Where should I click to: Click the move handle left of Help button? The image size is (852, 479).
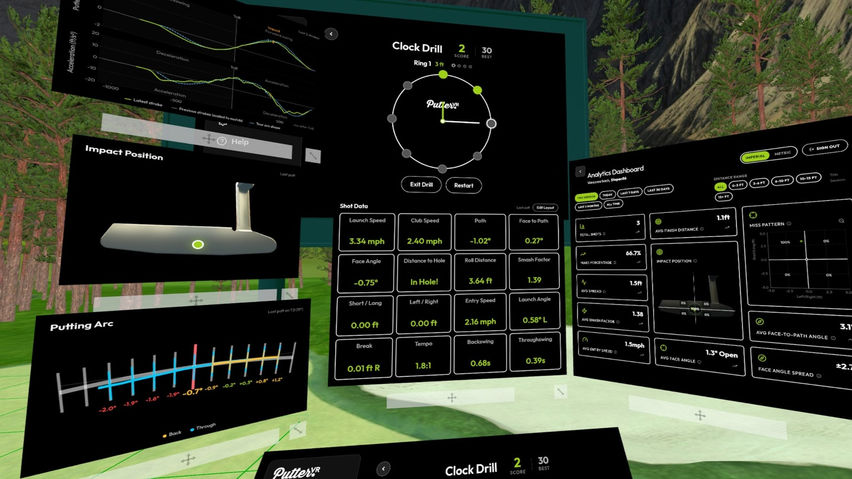208,139
